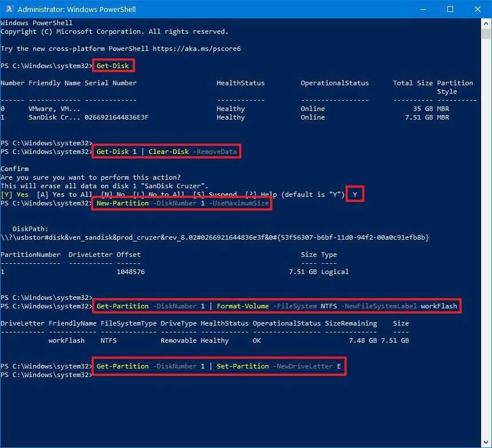Click the scrollbar down arrow
Screen dimensions: 492x448
(x=486, y=442)
